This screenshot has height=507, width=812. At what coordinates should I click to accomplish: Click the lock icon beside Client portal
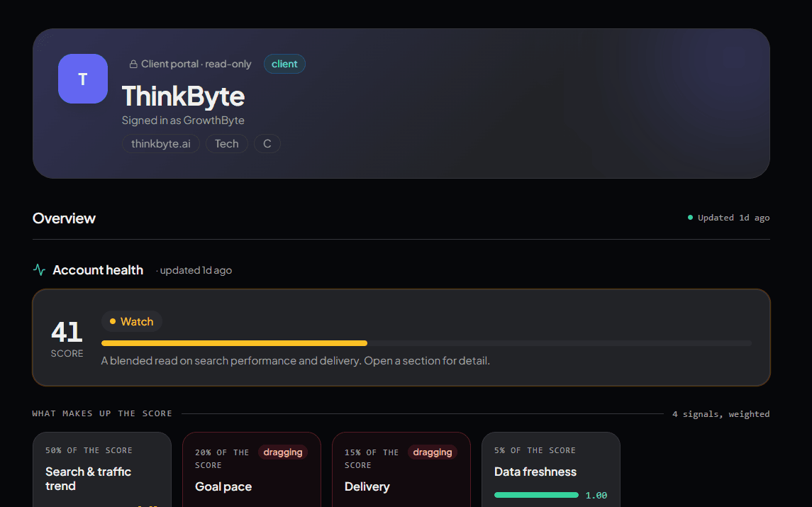[x=133, y=65]
